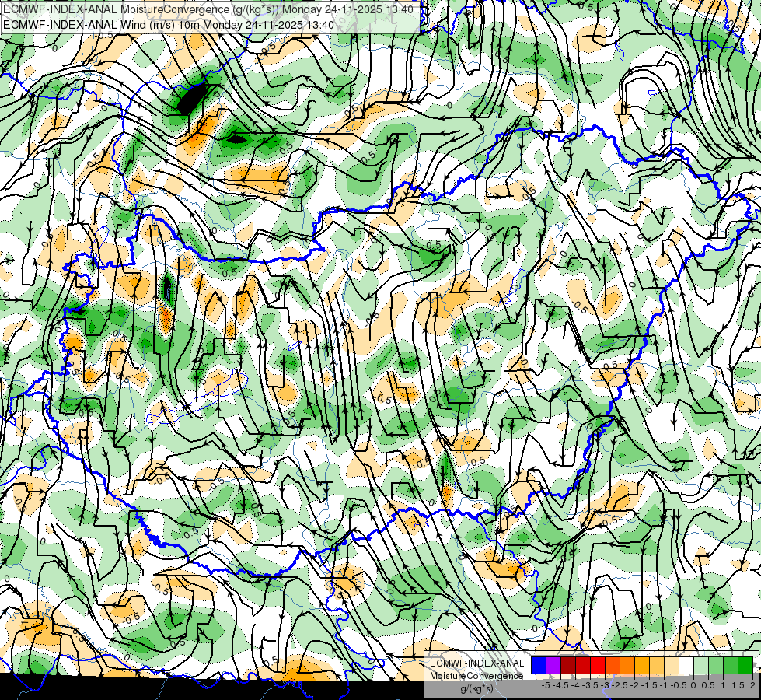
Task: Pick the swatch between -1 and -0.5
Action: click(671, 666)
